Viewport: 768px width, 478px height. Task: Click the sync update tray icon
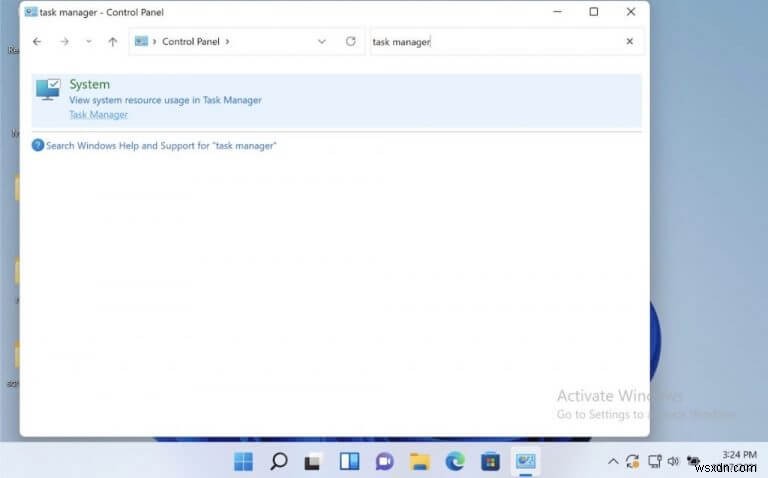point(633,461)
